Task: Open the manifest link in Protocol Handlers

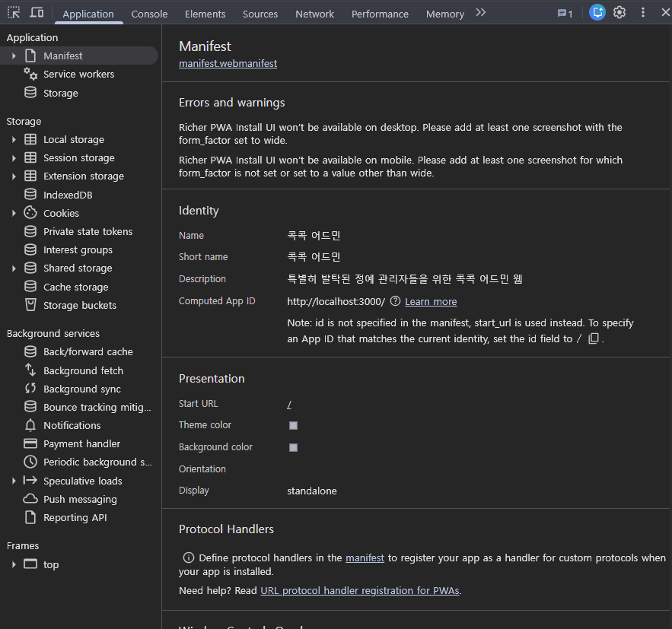Action: (365, 558)
